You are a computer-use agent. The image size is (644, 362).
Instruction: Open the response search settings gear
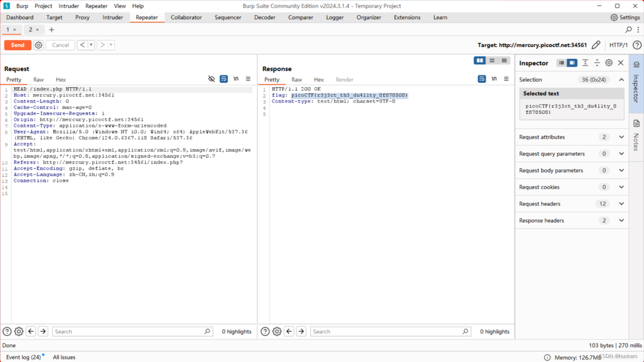pyautogui.click(x=277, y=332)
